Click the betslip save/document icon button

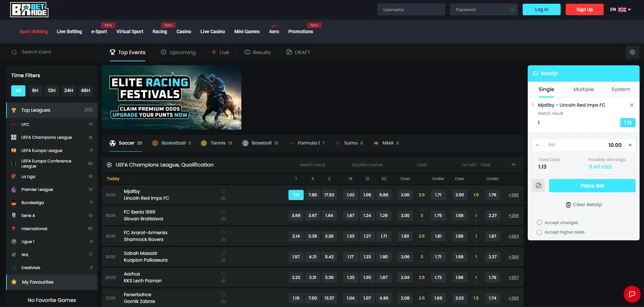(539, 185)
